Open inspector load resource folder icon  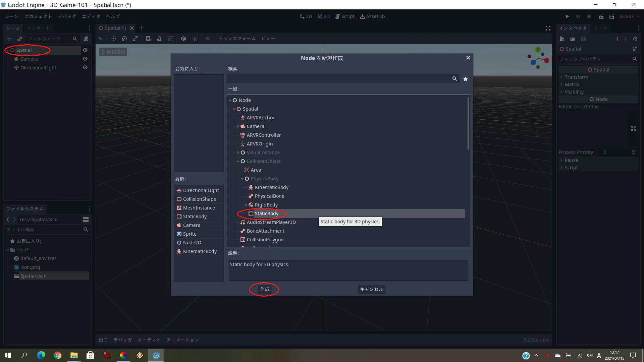(573, 39)
